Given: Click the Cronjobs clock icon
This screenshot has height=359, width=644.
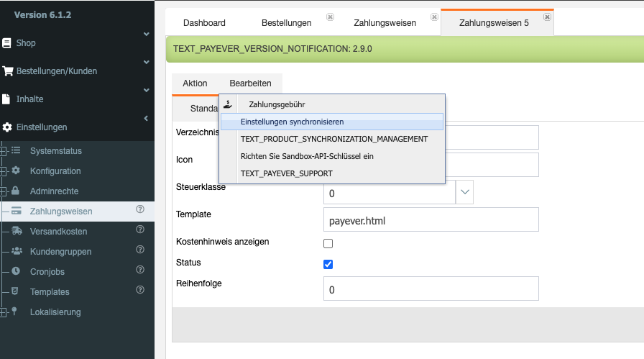Looking at the screenshot, I should 16,271.
